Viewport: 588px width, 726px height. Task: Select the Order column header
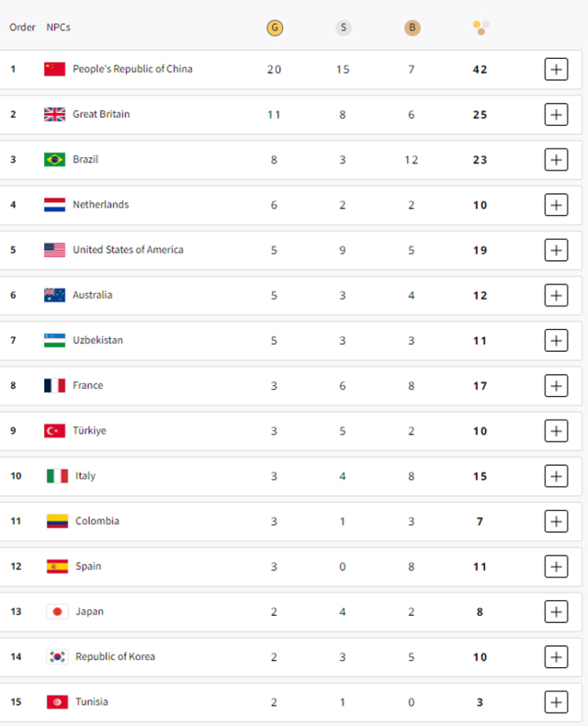pos(22,28)
